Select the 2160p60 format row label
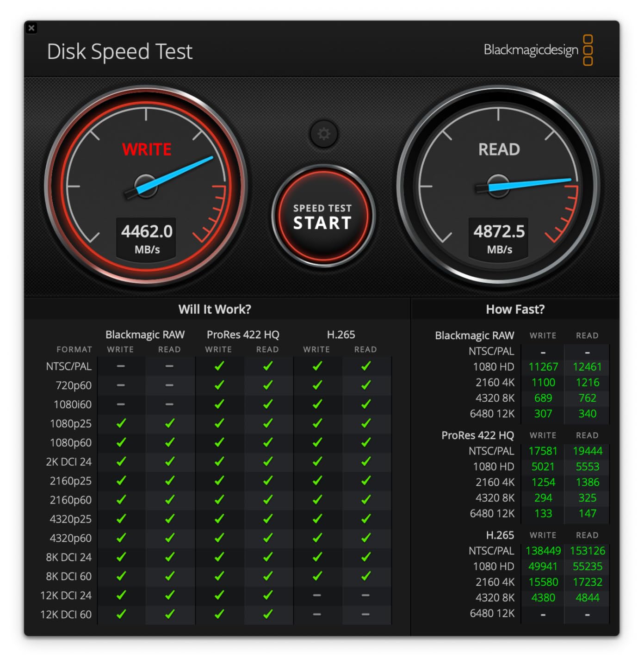Screen dimensions: 644x664 (x=71, y=500)
